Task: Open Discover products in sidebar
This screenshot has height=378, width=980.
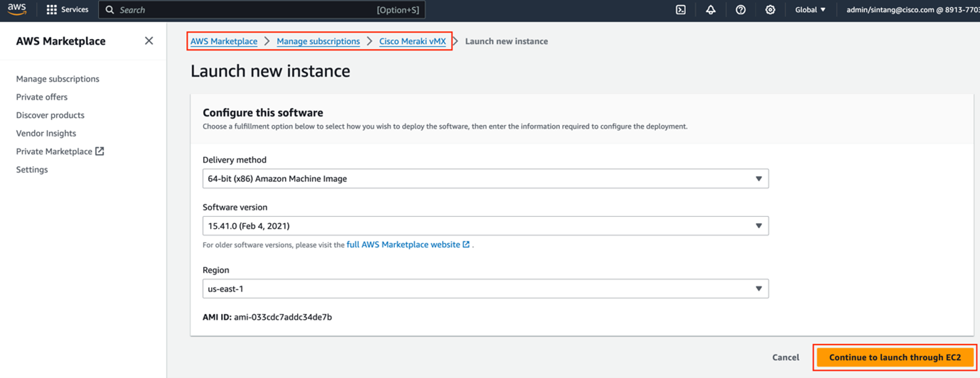Action: (50, 115)
